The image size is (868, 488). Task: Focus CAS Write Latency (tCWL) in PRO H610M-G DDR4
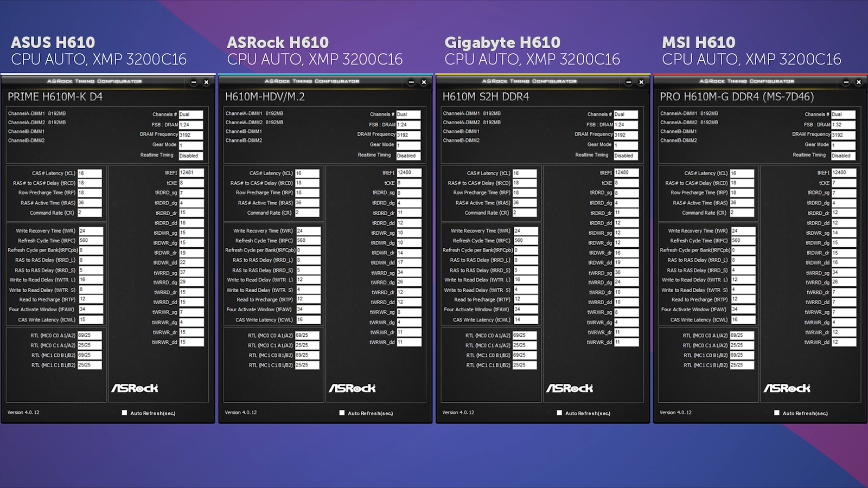tap(743, 320)
